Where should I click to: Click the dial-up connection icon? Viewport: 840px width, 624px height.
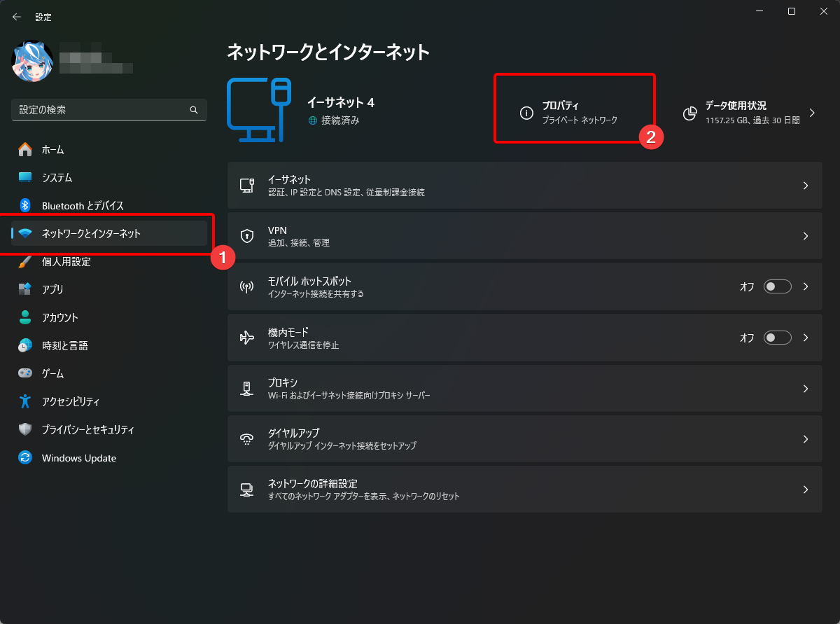click(247, 438)
